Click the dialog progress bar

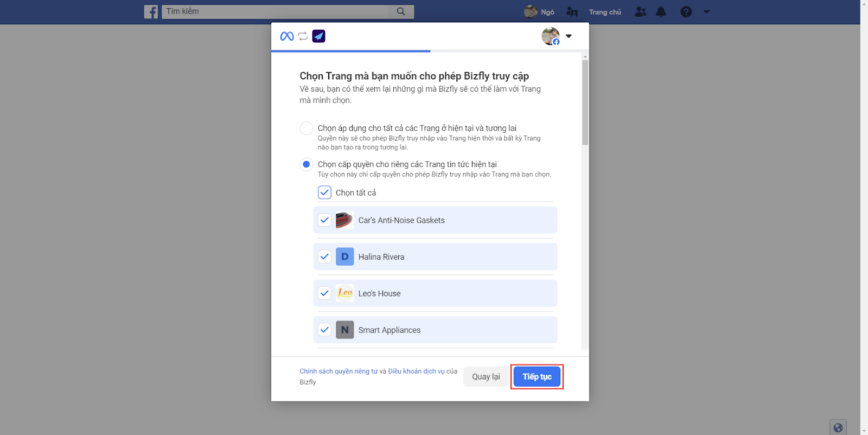pos(430,51)
